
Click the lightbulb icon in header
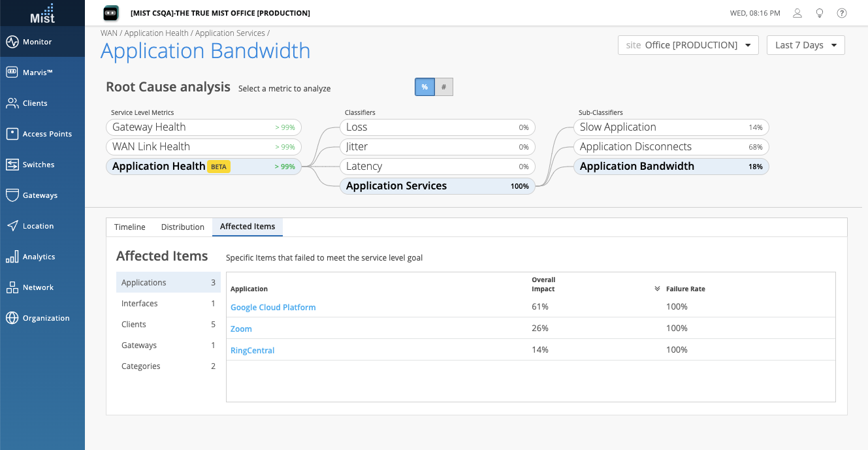820,13
